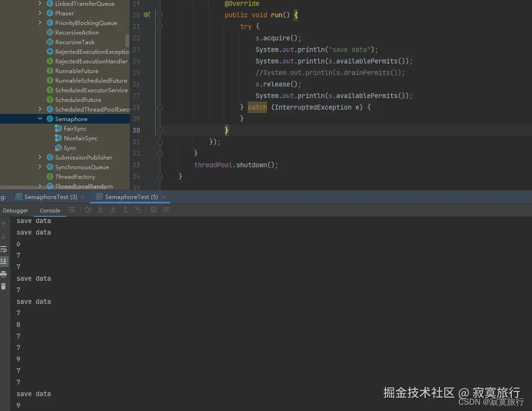Click the Print console output icon
The image size is (532, 411).
[x=4, y=274]
